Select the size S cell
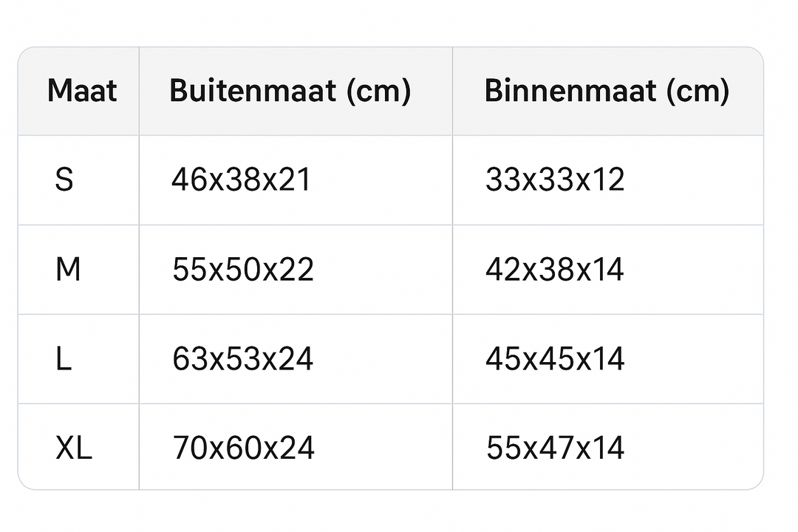Viewport: 798px width, 532px height. (64, 180)
